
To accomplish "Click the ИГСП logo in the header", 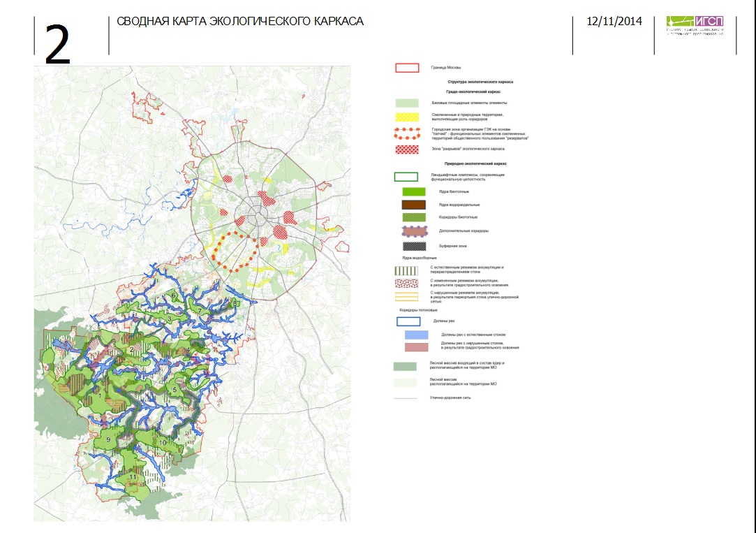I will click(695, 26).
